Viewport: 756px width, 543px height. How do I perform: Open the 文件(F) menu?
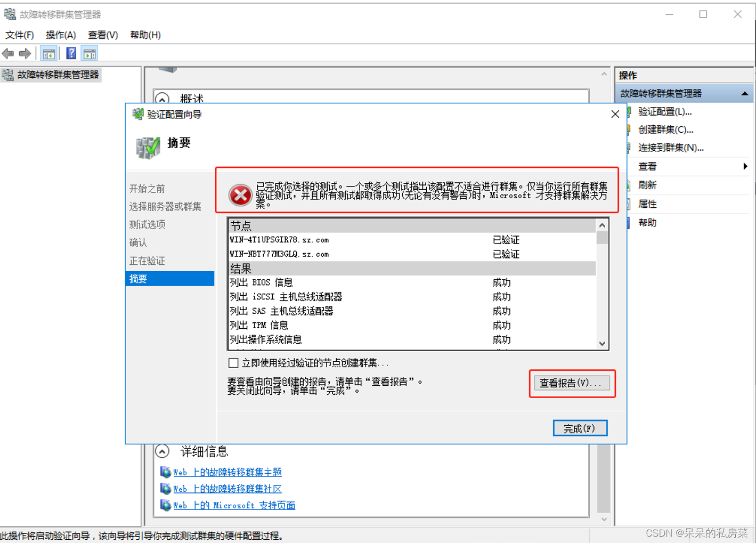coord(20,35)
